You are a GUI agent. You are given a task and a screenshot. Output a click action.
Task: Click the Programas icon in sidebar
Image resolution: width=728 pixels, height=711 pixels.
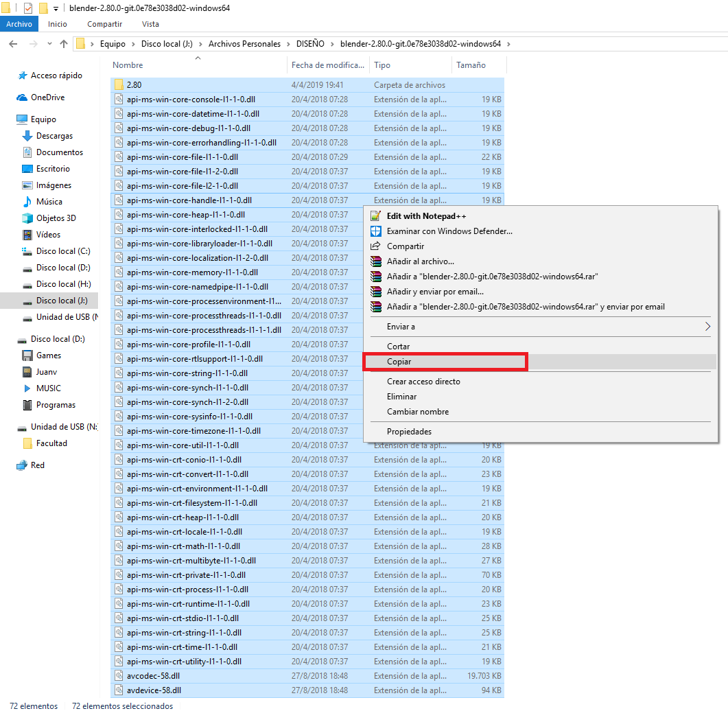[27, 405]
